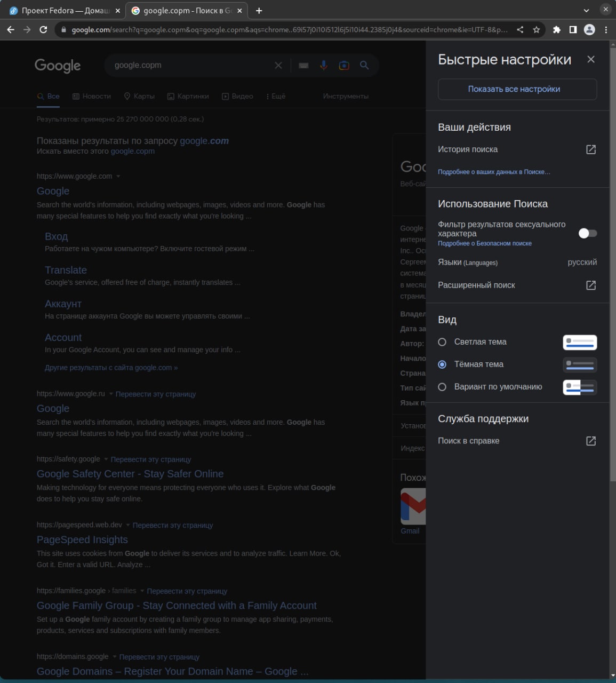Go forward with browser forward arrow

[27, 30]
